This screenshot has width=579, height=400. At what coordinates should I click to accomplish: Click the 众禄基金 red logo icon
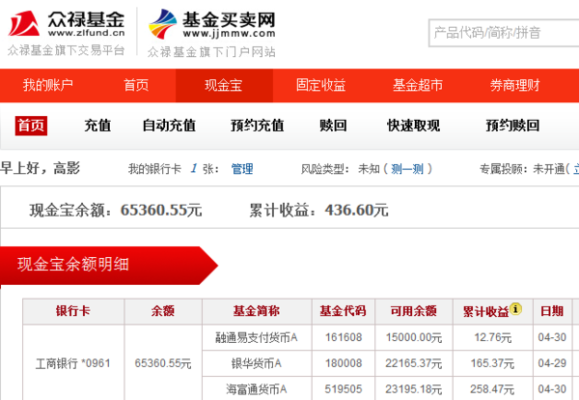point(24,23)
